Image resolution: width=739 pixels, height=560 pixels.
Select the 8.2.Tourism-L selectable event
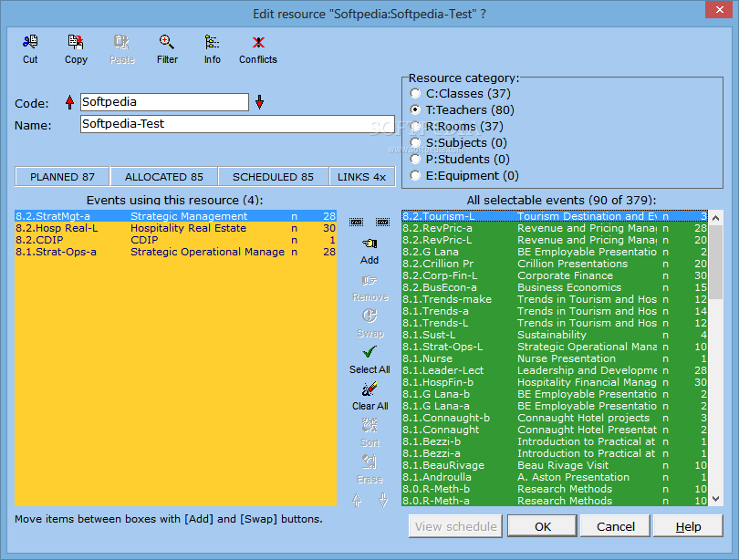[555, 216]
